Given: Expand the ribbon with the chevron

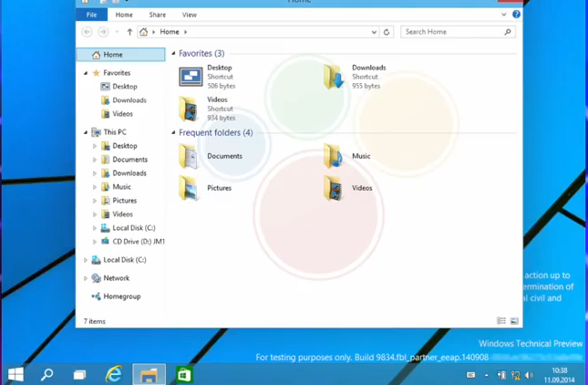Looking at the screenshot, I should 503,15.
